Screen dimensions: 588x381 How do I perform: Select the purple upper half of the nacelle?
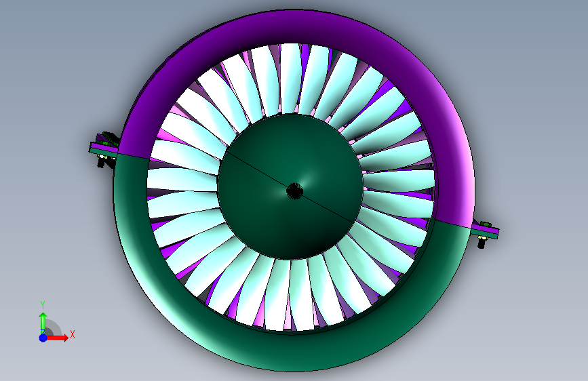click(295, 28)
